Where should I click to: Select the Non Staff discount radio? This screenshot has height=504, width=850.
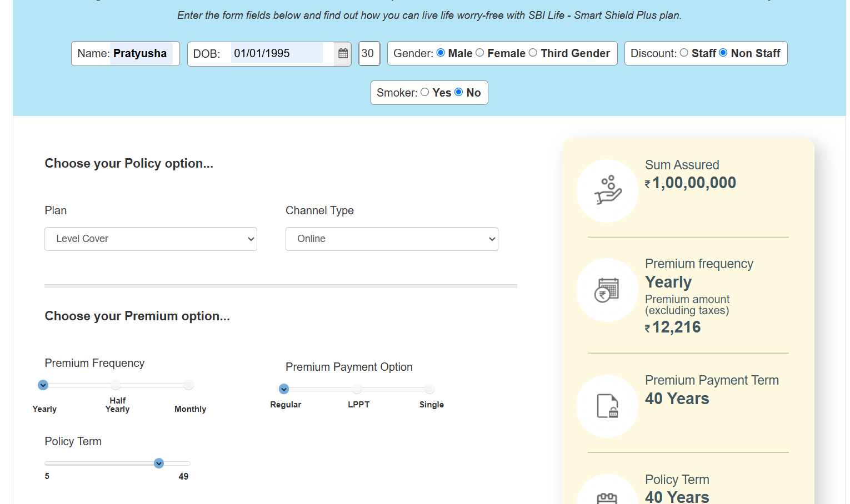[x=723, y=53]
